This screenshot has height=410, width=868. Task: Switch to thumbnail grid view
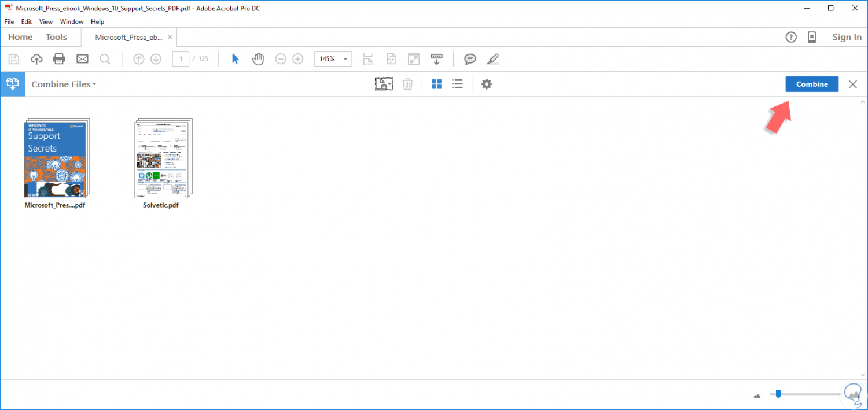(437, 84)
